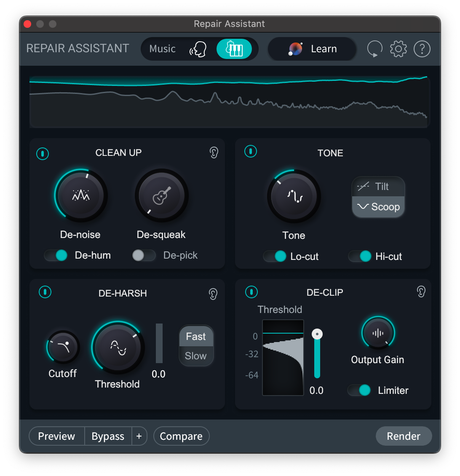The image size is (460, 476).
Task: Select the instrument mode icon
Action: 235,48
